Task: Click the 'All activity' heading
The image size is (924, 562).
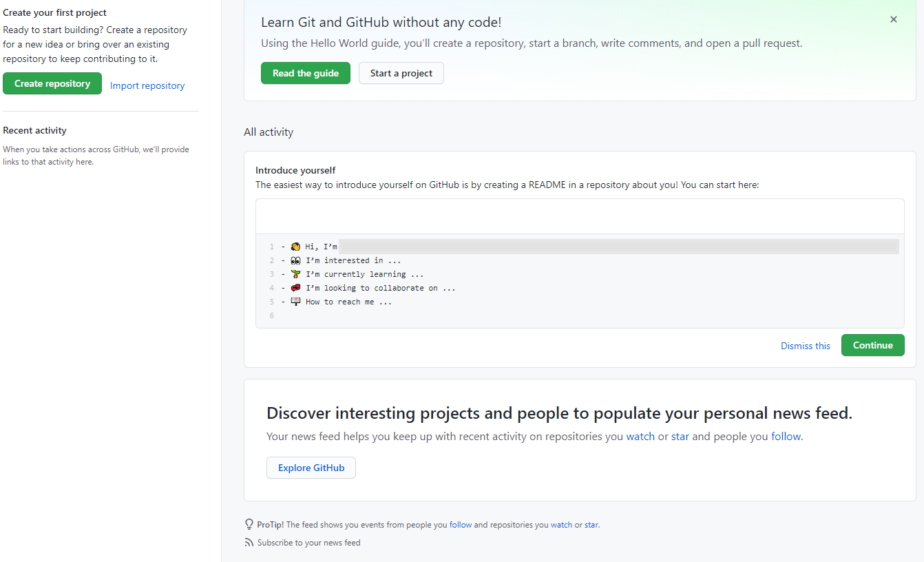Action: click(269, 132)
